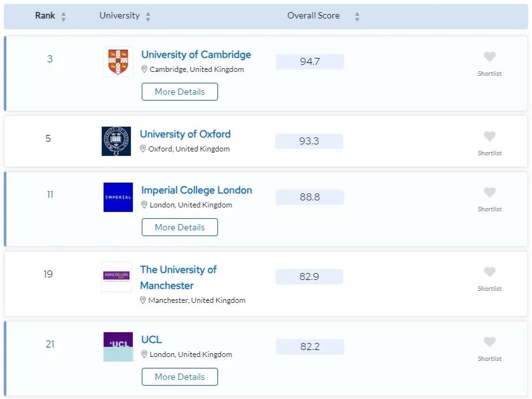Click Cambridge's 94.7 overall score bar

coord(310,62)
